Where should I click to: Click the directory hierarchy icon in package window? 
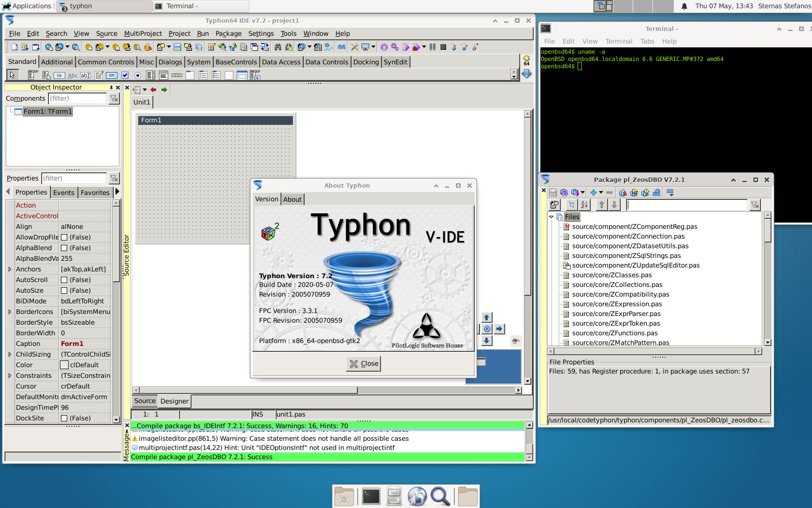[x=572, y=205]
